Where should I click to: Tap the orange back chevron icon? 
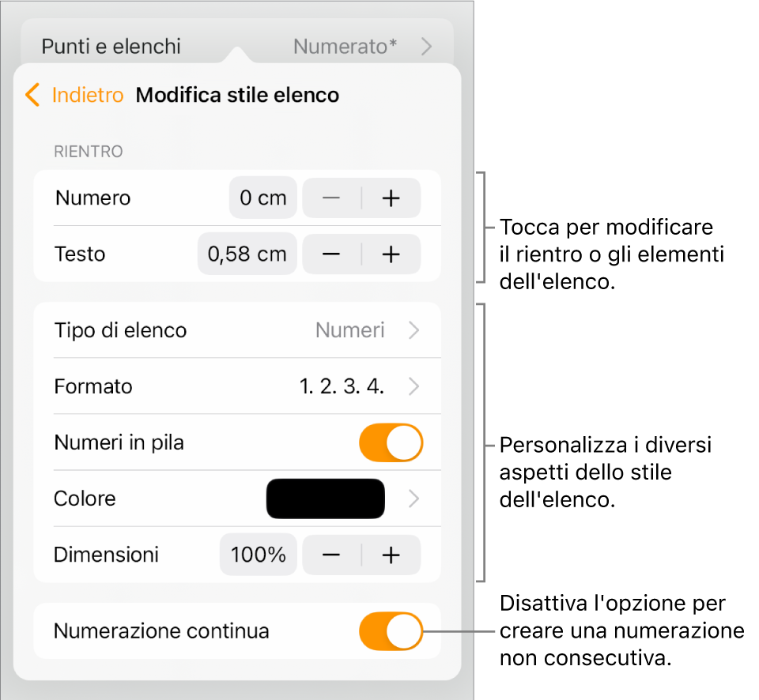[32, 95]
